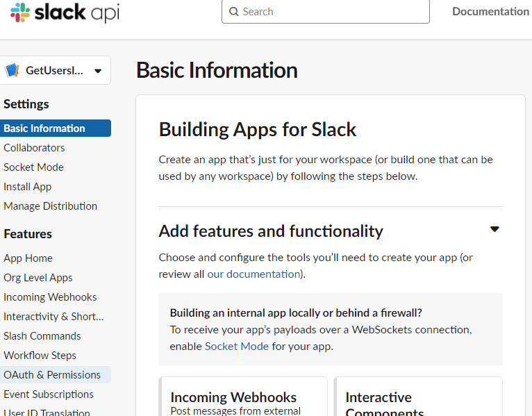Open Interactivity & Shortcuts page
532x416 pixels.
click(x=53, y=317)
